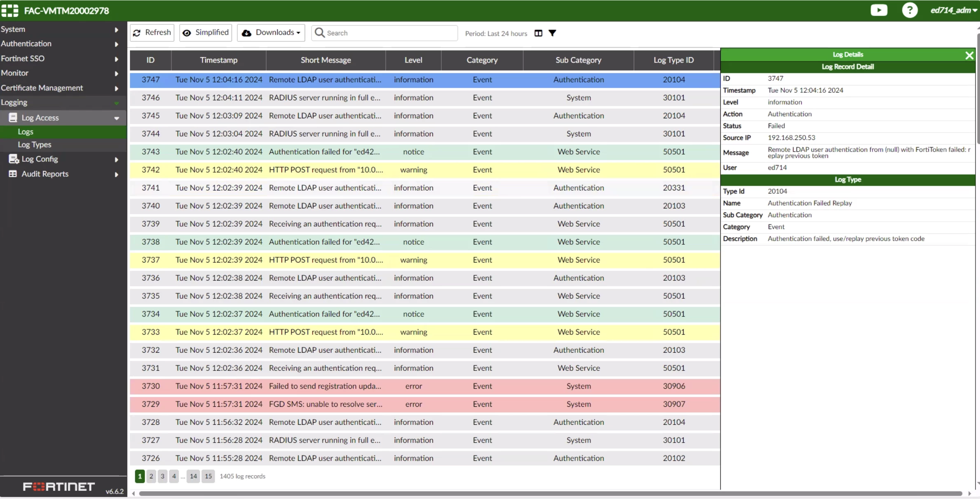Select log row 3730
Screen dimensions: 980x499
coord(425,386)
